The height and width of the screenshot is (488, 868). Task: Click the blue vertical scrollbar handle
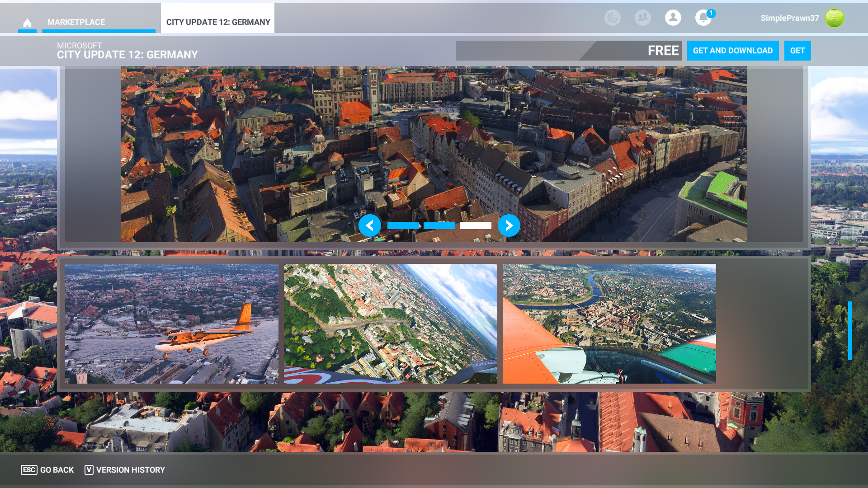coord(849,331)
